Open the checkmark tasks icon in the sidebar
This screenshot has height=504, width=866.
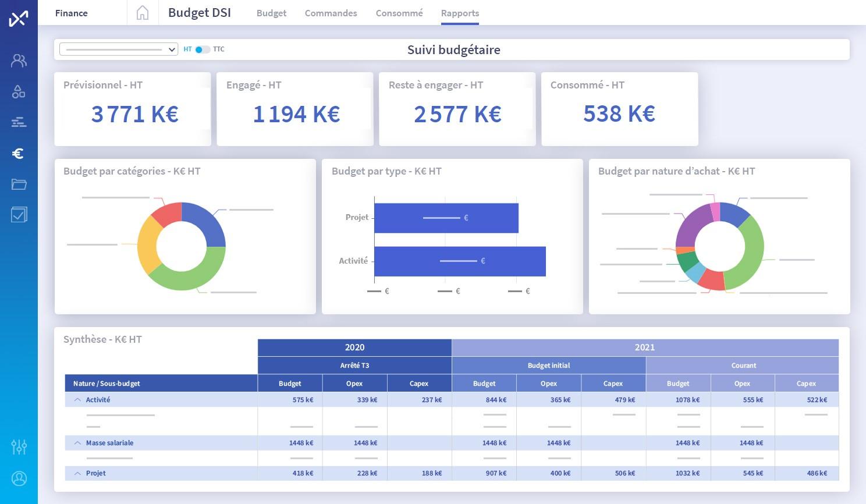tap(19, 215)
